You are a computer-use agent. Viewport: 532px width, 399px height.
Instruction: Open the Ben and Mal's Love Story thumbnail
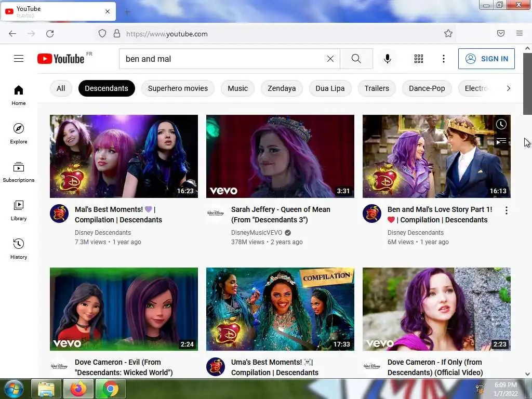coord(436,156)
